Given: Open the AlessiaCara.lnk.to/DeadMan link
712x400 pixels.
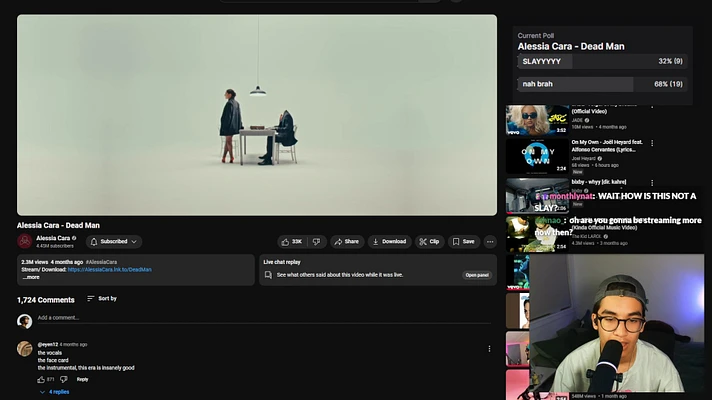Looking at the screenshot, I should pos(109,269).
